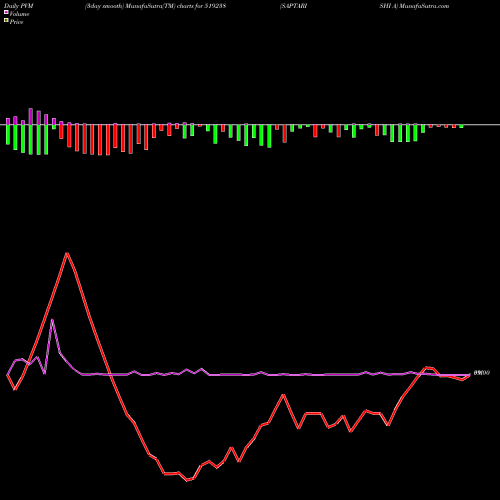Click the red-green Price legend swatch
This screenshot has width=500, height=500.
click(6, 21)
